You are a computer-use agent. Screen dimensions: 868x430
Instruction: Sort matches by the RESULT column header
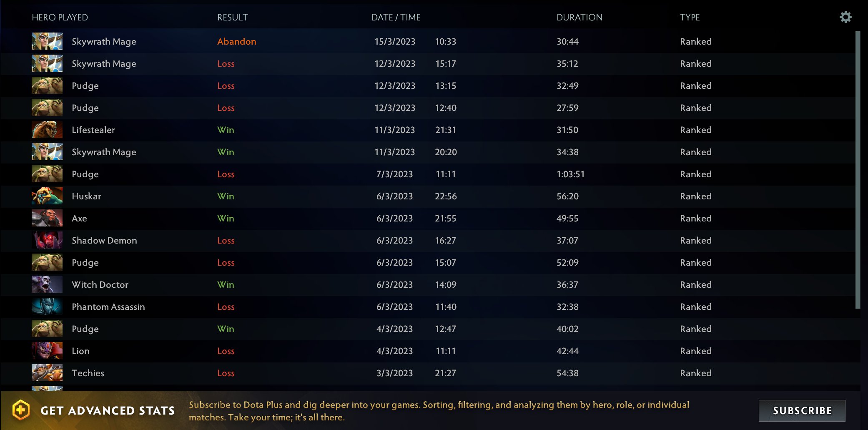232,17
